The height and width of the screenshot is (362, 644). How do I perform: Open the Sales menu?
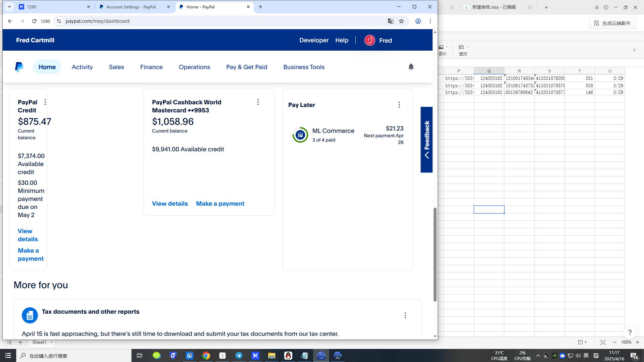(116, 67)
